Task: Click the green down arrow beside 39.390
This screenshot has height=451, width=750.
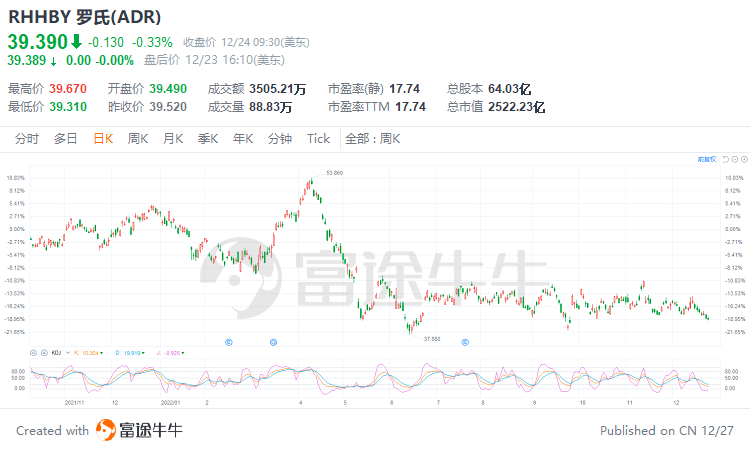Action: coord(77,42)
